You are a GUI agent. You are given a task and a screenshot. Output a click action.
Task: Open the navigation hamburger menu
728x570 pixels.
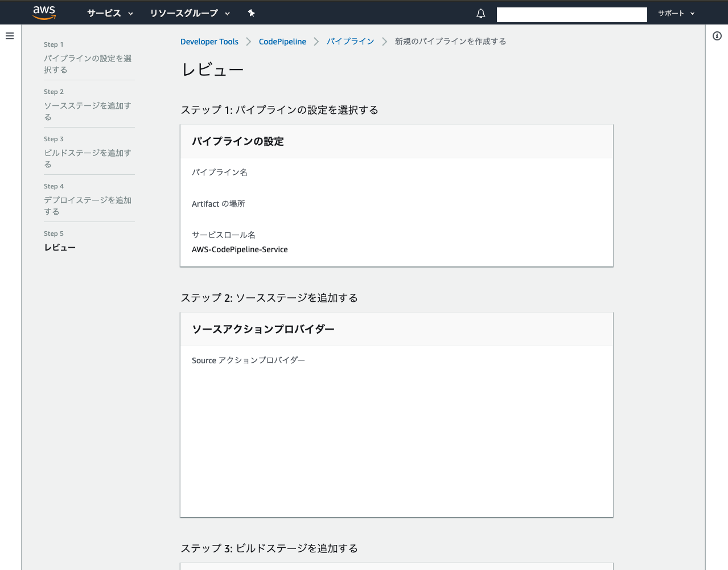10,35
